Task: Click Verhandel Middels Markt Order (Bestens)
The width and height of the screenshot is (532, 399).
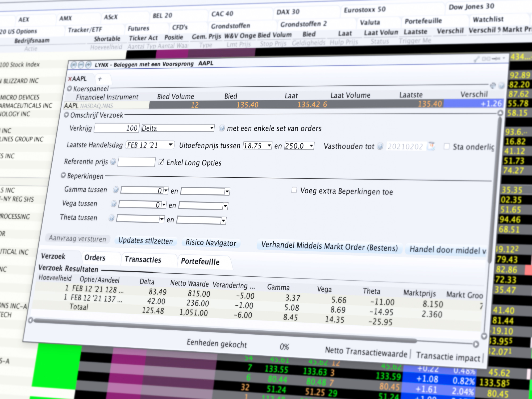Action: (329, 246)
